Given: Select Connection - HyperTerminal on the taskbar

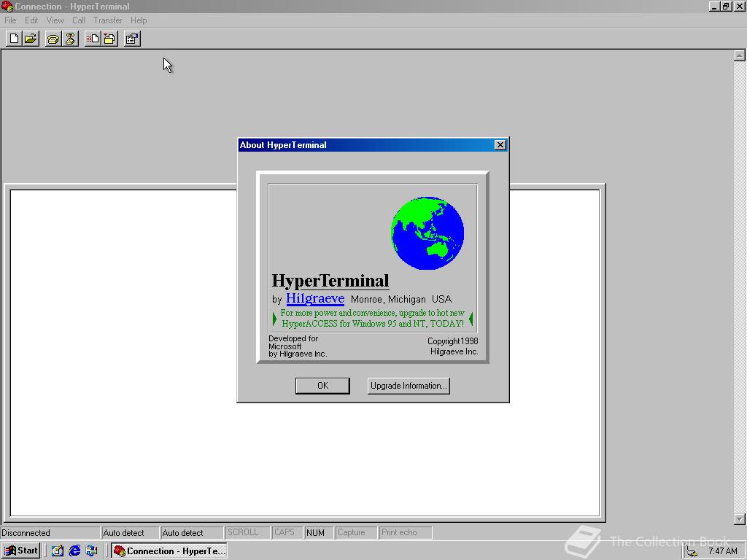Looking at the screenshot, I should click(x=169, y=551).
